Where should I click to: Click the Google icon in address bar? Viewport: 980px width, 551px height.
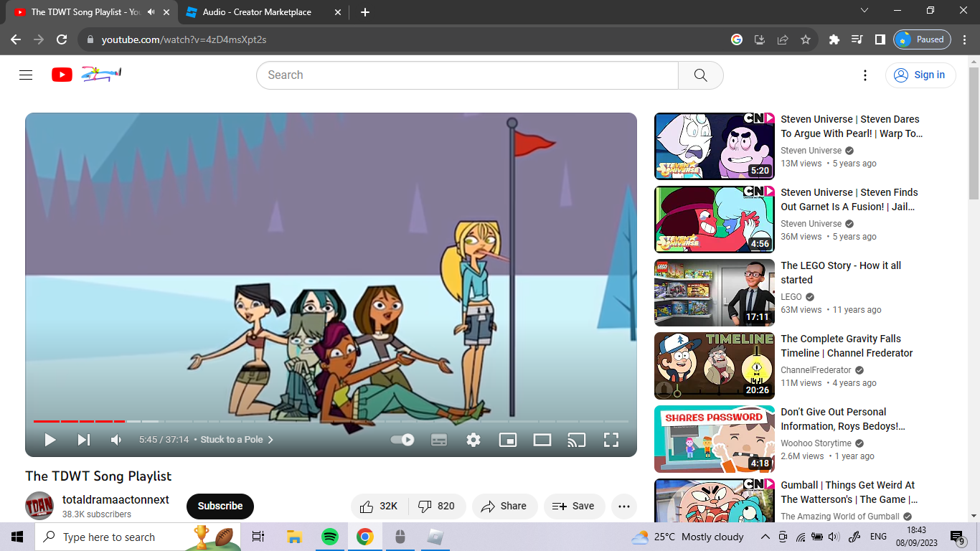coord(737,39)
